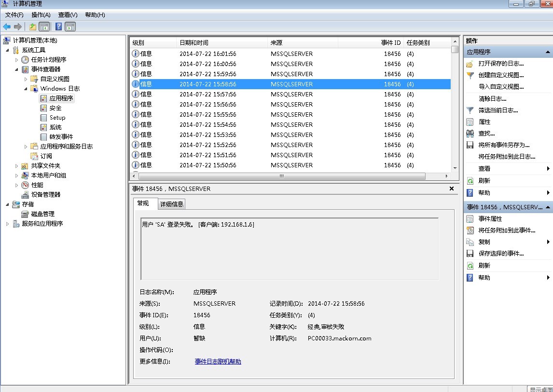
Task: Click the 设备管理器 icon in tree
Action: coord(25,195)
